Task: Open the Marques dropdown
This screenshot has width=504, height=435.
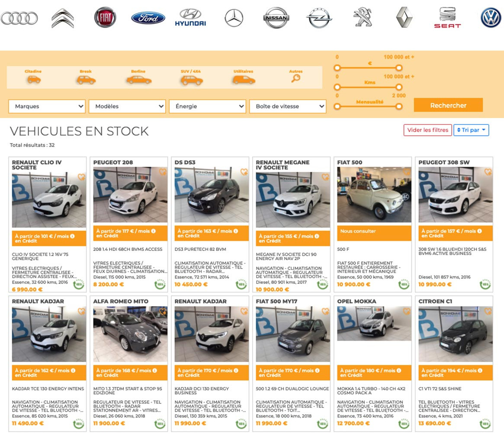Action: click(x=47, y=106)
